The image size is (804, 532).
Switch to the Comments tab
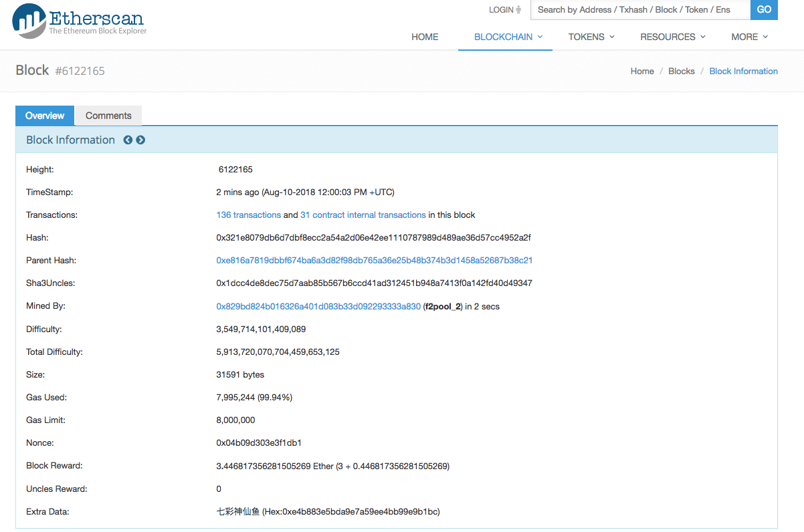108,116
